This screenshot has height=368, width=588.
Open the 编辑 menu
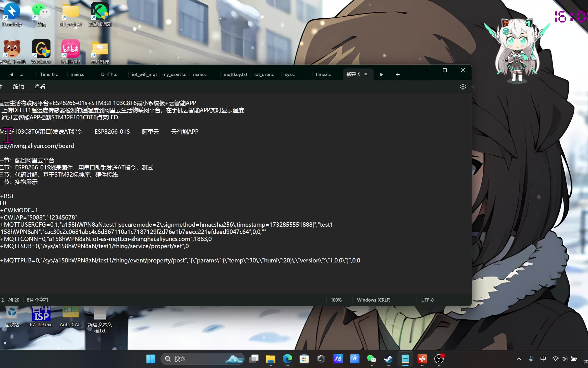click(19, 87)
